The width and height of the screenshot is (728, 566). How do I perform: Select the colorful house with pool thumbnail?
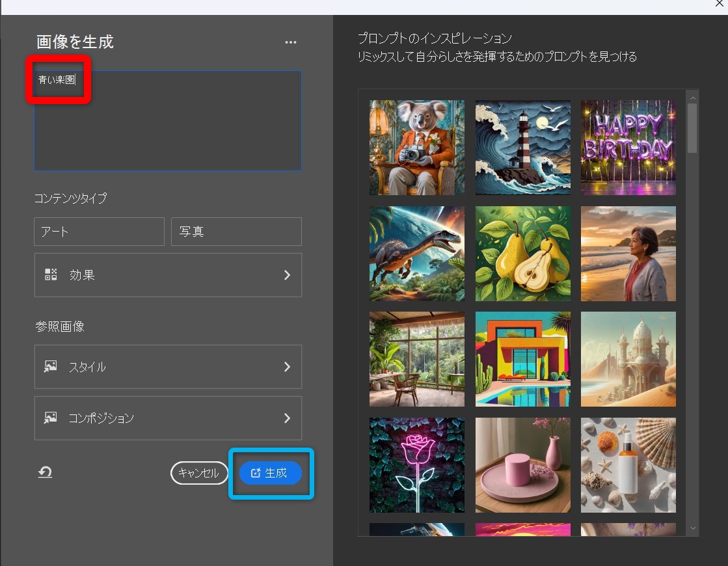pyautogui.click(x=523, y=359)
